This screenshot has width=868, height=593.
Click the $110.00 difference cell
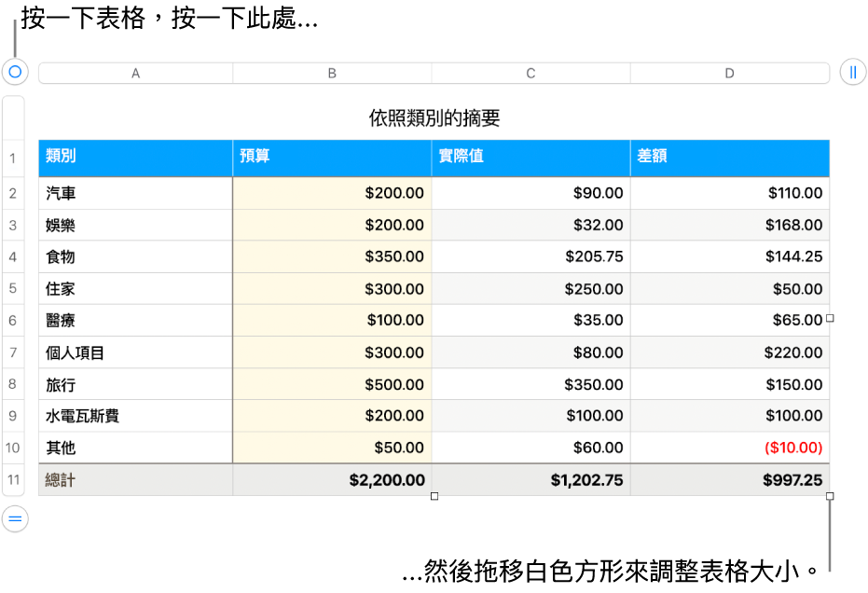tap(730, 193)
